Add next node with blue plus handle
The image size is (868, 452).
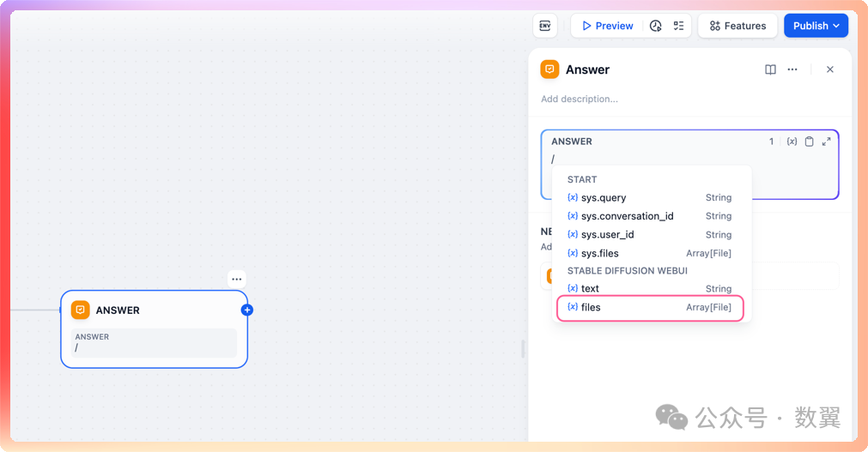247,310
